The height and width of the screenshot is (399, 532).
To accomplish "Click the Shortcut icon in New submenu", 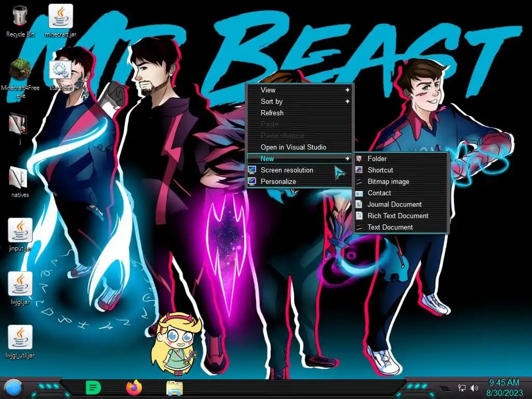I will (x=359, y=170).
